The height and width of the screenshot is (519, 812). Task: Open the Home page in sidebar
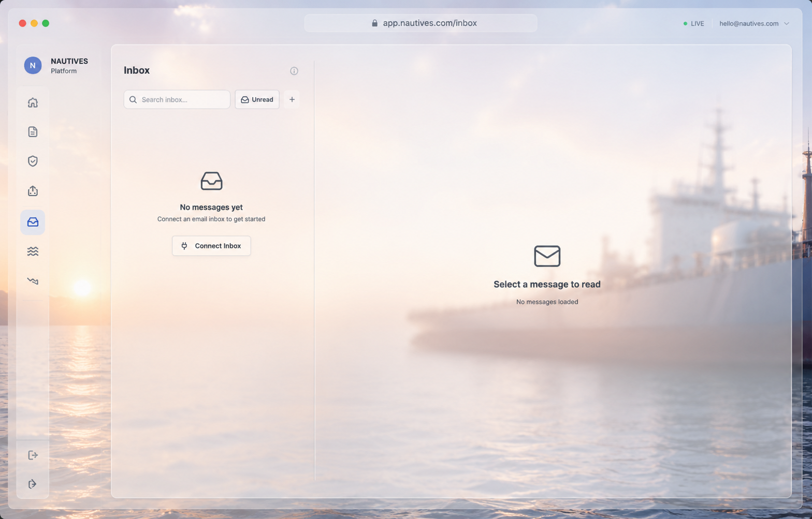[x=33, y=102]
